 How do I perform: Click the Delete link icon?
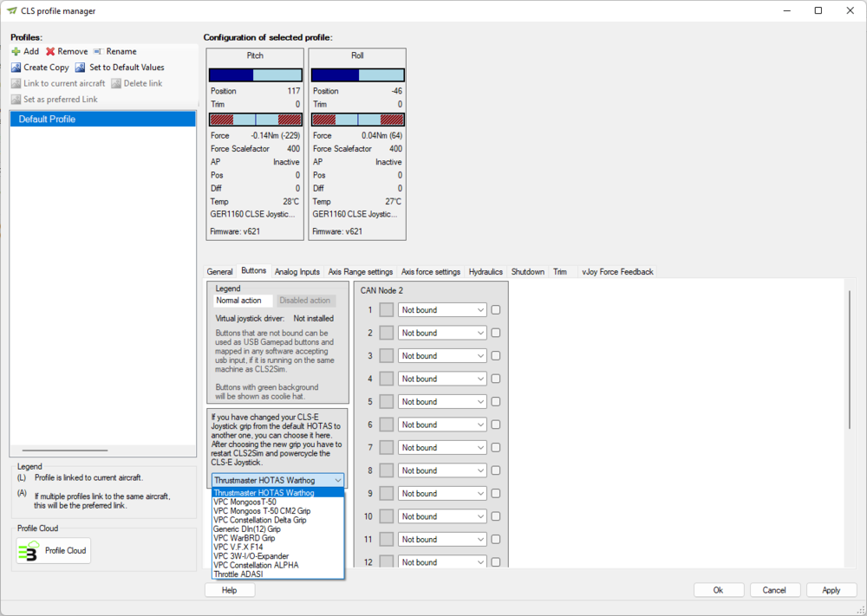[x=116, y=83]
